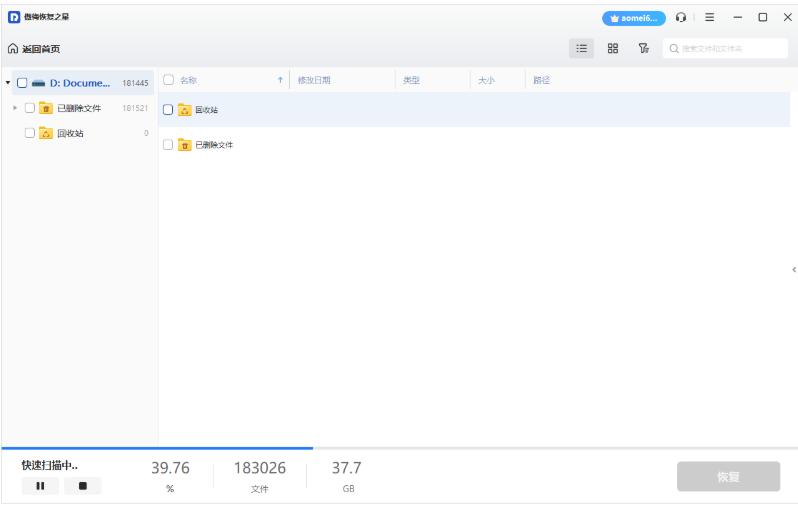This screenshot has height=505, width=798.
Task: Sort by the 修改日期 column header
Action: (x=314, y=80)
